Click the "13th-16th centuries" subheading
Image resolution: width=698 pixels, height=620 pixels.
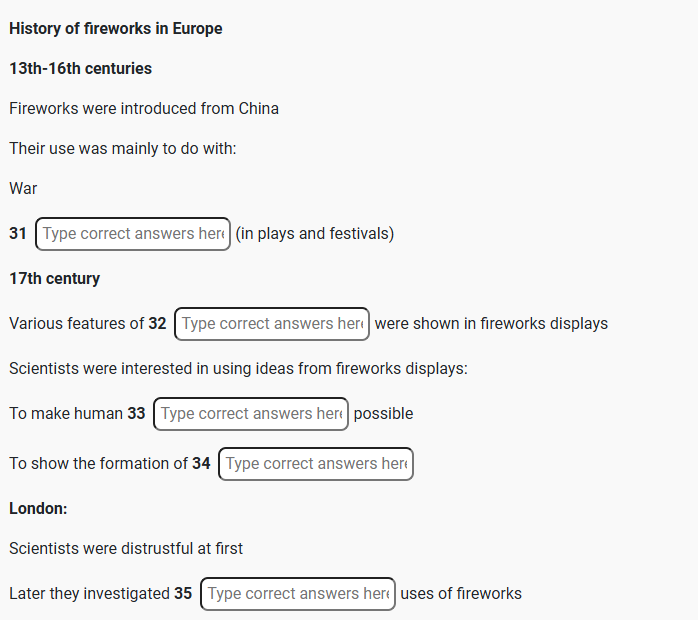pos(81,69)
